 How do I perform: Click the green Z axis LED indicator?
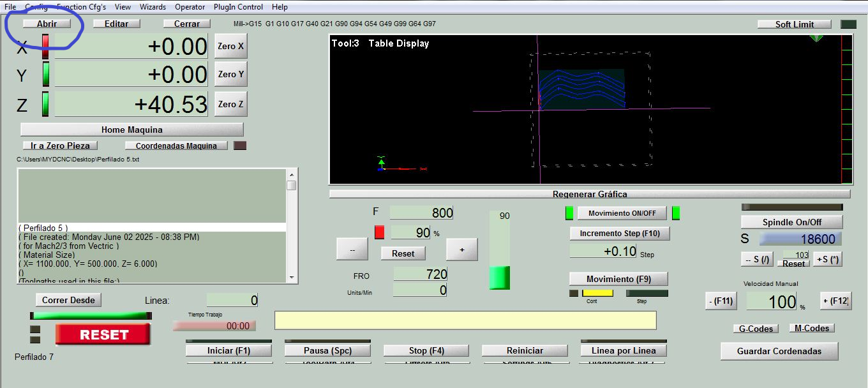[x=45, y=104]
